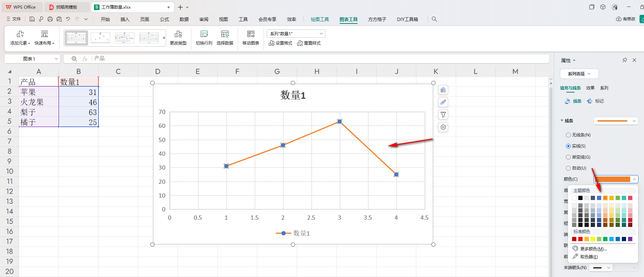The height and width of the screenshot is (277, 644).
Task: Click the Redo arrow icon
Action: click(77, 19)
